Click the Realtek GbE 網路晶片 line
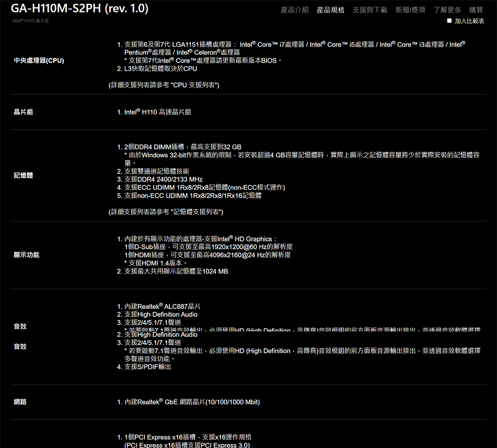 pyautogui.click(x=192, y=402)
